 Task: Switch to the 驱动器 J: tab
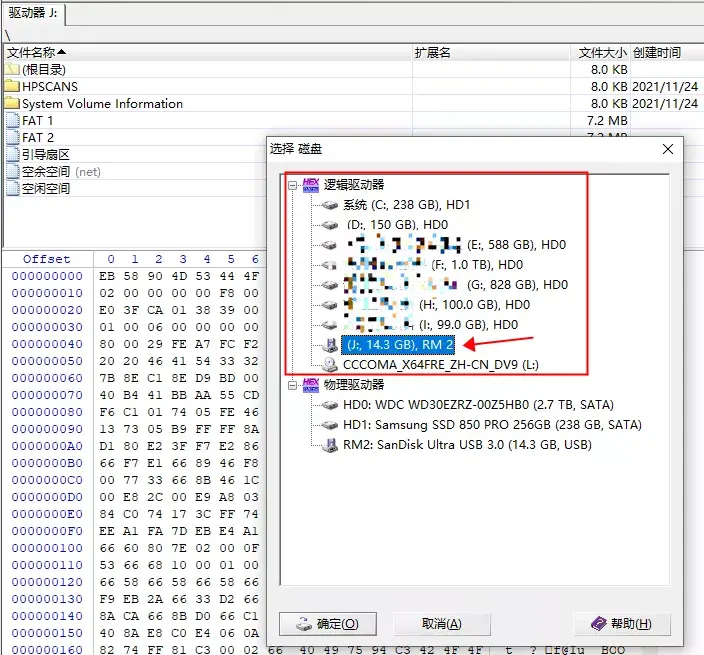33,13
